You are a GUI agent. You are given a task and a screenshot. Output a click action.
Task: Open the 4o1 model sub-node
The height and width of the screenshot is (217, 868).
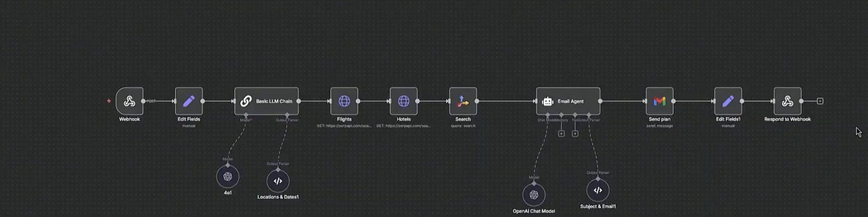[228, 176]
